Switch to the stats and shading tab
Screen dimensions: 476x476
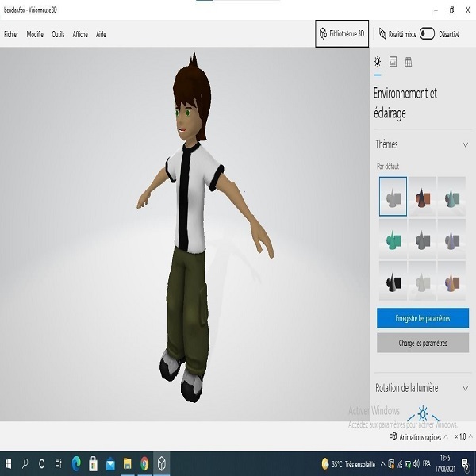pyautogui.click(x=393, y=62)
